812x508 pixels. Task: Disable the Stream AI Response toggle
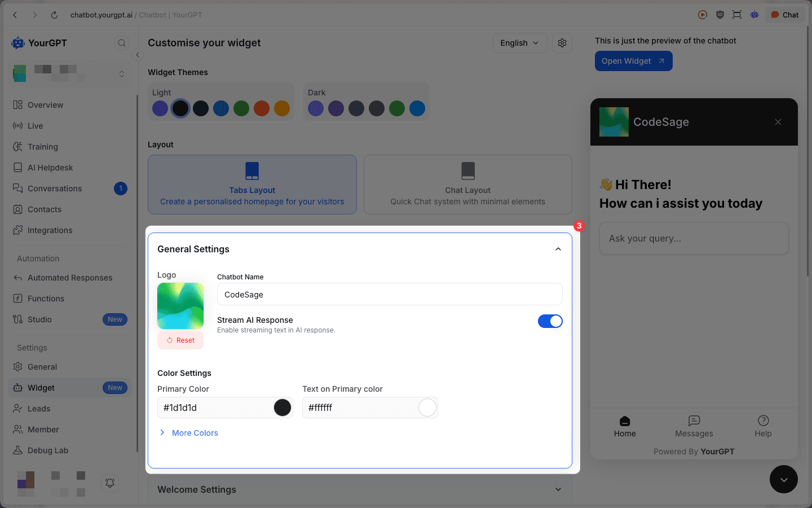(550, 321)
